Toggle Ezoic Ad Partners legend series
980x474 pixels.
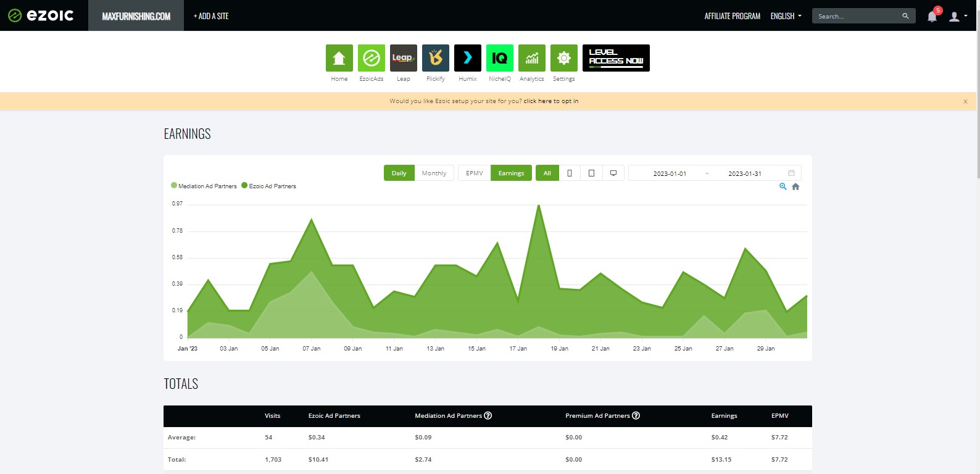click(268, 186)
